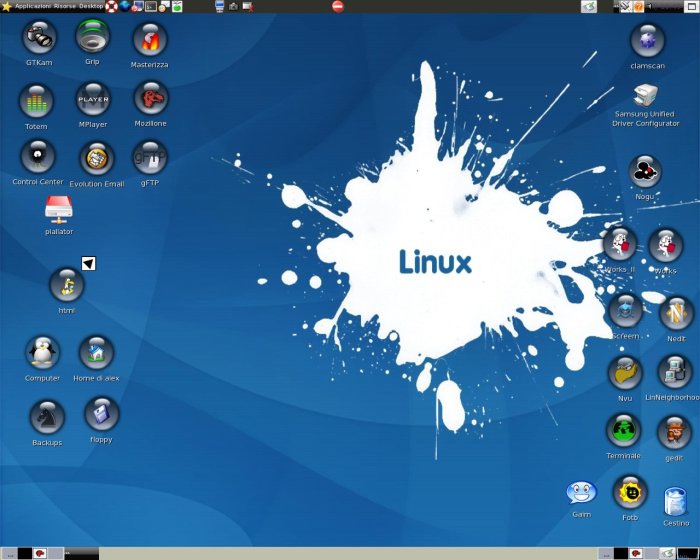
Task: Launch the Nvu web editor icon
Action: 625,374
